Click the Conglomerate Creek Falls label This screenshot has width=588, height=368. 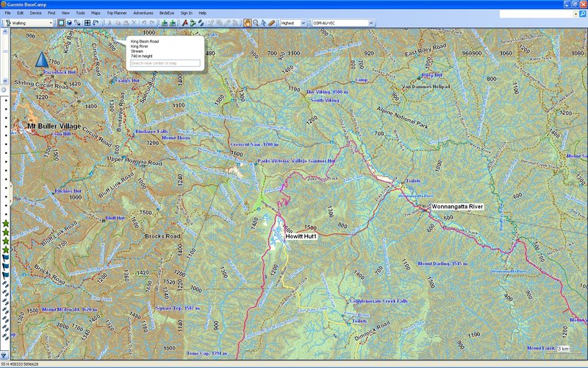[x=379, y=301]
